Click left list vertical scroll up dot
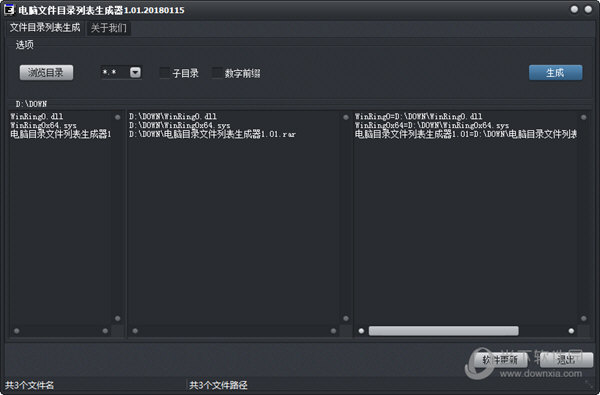The image size is (600, 395). pyautogui.click(x=117, y=117)
